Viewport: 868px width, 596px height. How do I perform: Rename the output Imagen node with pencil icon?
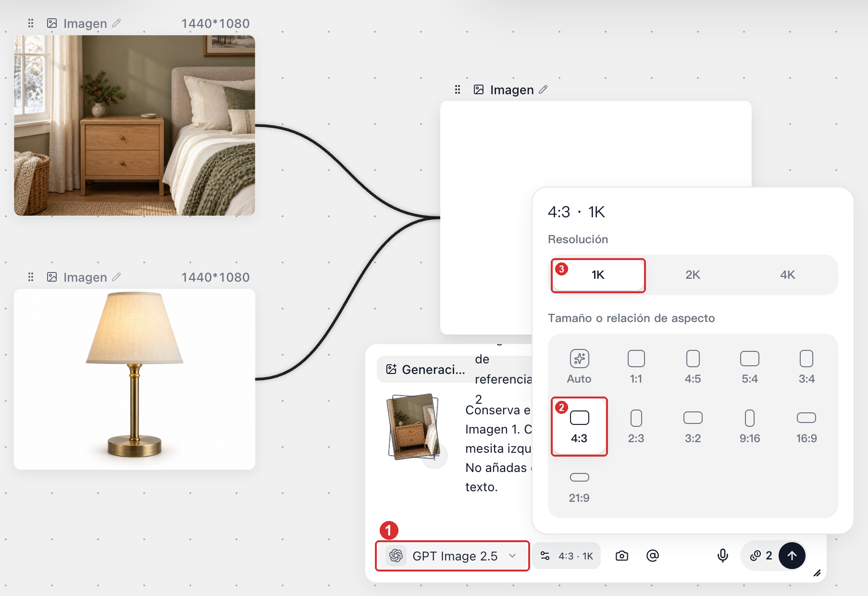543,89
